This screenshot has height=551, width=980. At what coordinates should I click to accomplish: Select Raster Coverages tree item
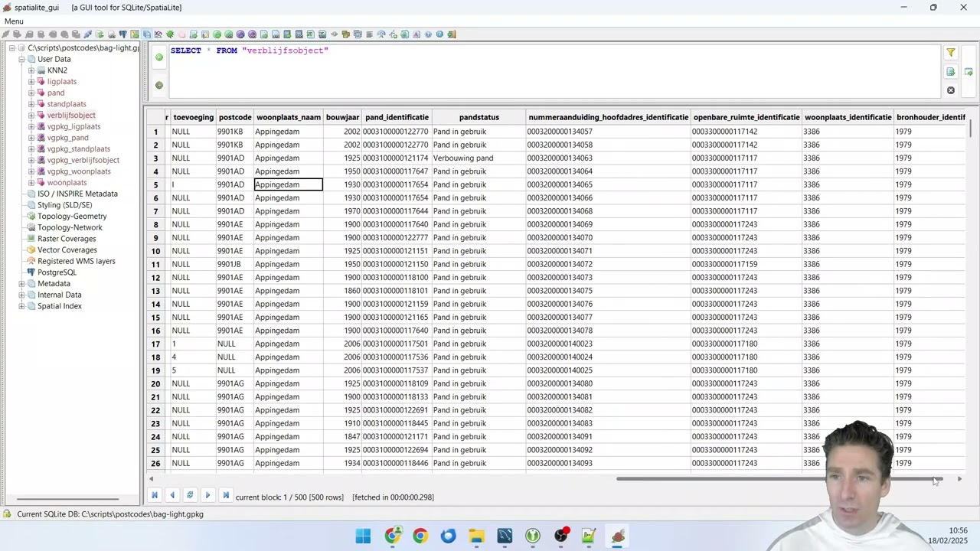(67, 239)
